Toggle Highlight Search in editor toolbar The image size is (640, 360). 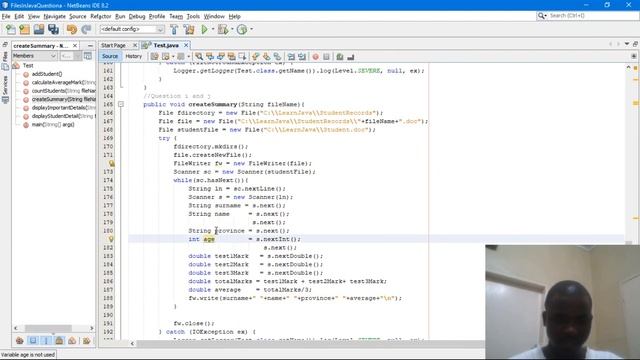[232, 57]
